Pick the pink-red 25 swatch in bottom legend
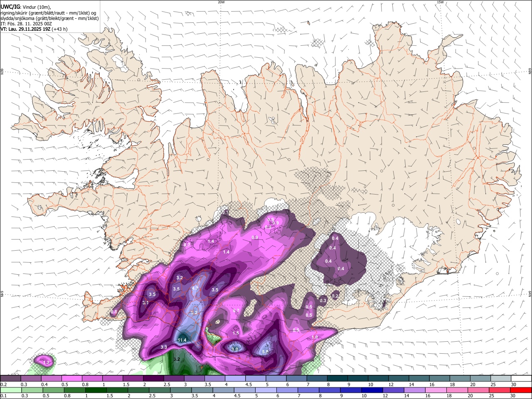 (x=500, y=390)
